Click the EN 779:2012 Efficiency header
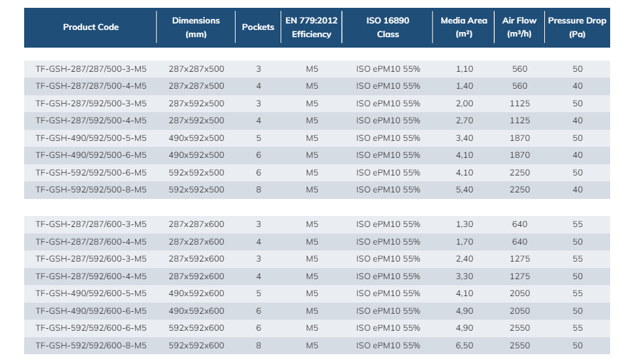This screenshot has height=364, width=633. point(311,27)
